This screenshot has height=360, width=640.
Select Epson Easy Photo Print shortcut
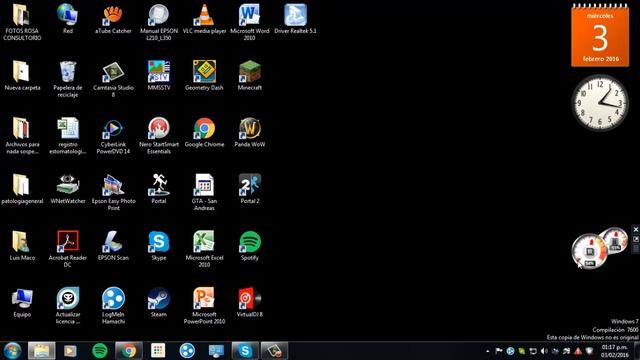click(113, 193)
